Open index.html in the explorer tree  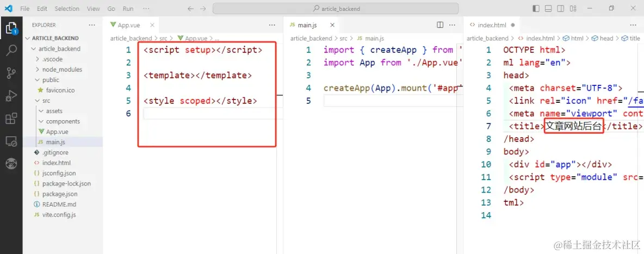point(63,163)
